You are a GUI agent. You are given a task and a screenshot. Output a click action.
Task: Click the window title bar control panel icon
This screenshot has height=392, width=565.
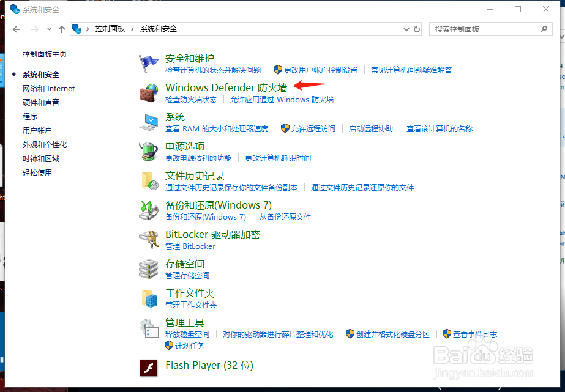click(15, 9)
